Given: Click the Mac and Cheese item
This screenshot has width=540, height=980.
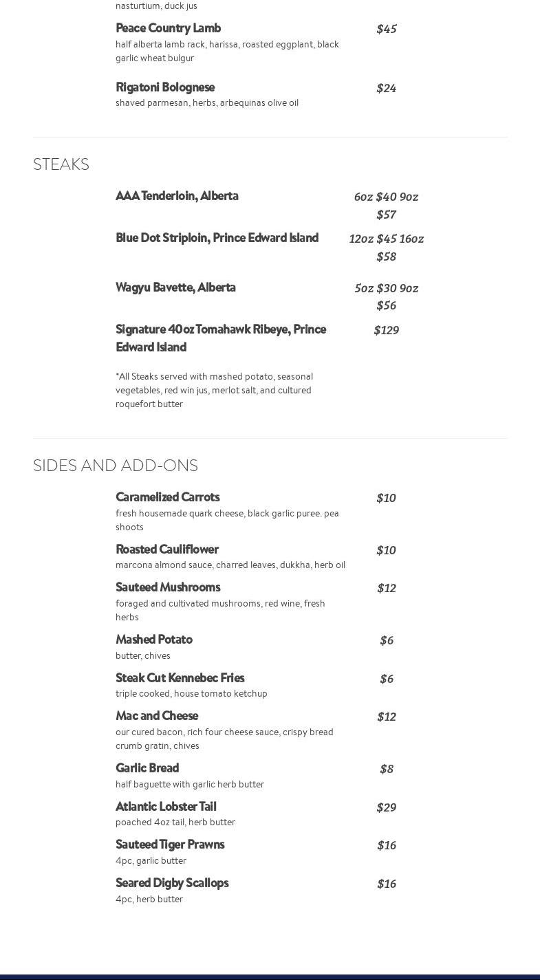Looking at the screenshot, I should click(x=157, y=716).
